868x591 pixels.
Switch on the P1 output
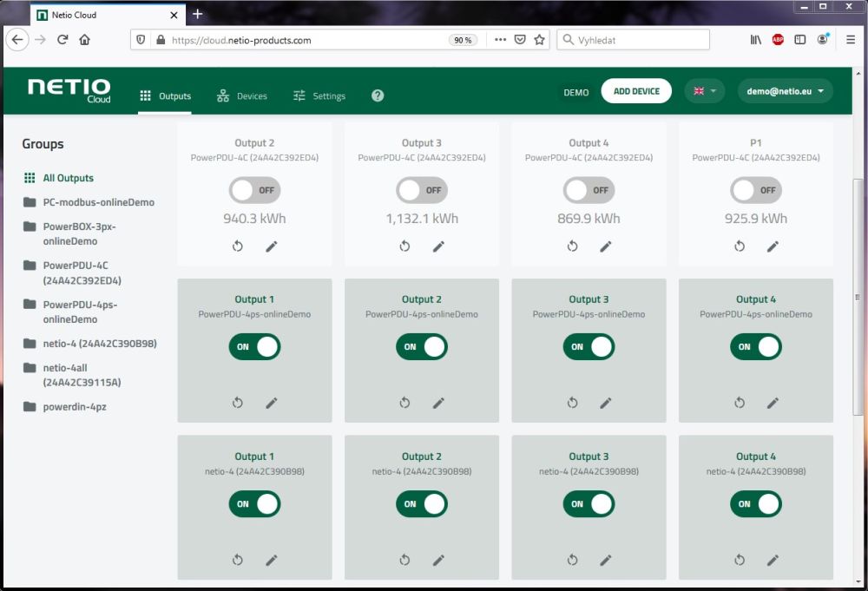click(756, 190)
